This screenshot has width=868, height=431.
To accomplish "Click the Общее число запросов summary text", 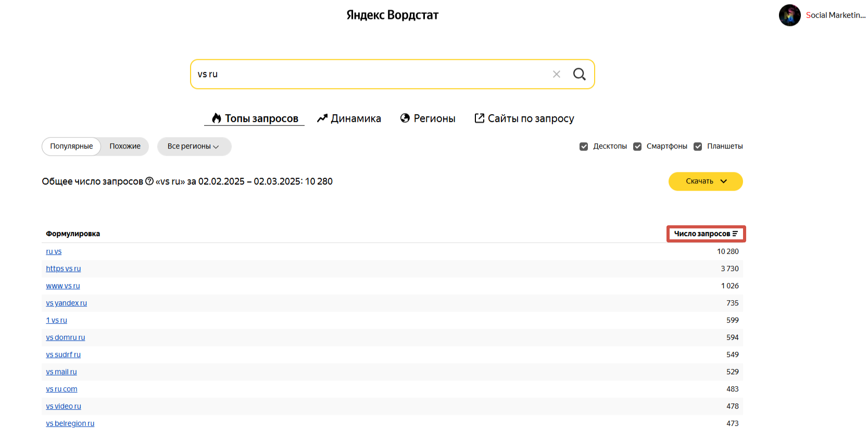I will click(x=187, y=181).
